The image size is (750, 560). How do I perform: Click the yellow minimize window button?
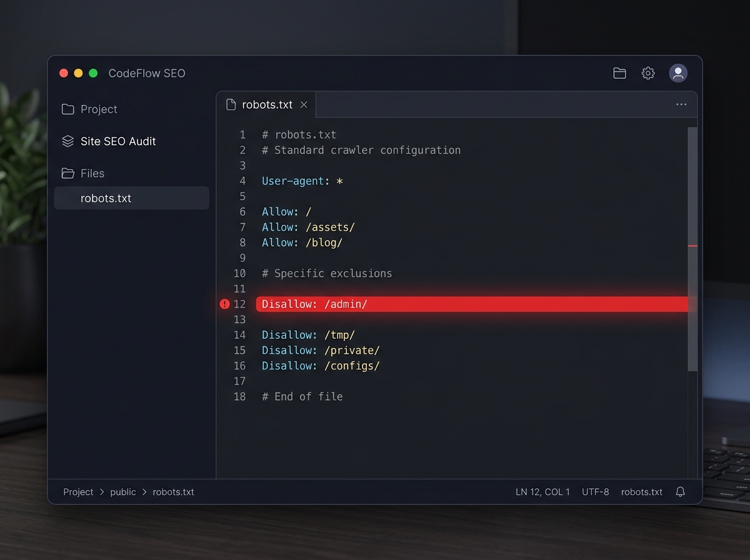click(78, 73)
